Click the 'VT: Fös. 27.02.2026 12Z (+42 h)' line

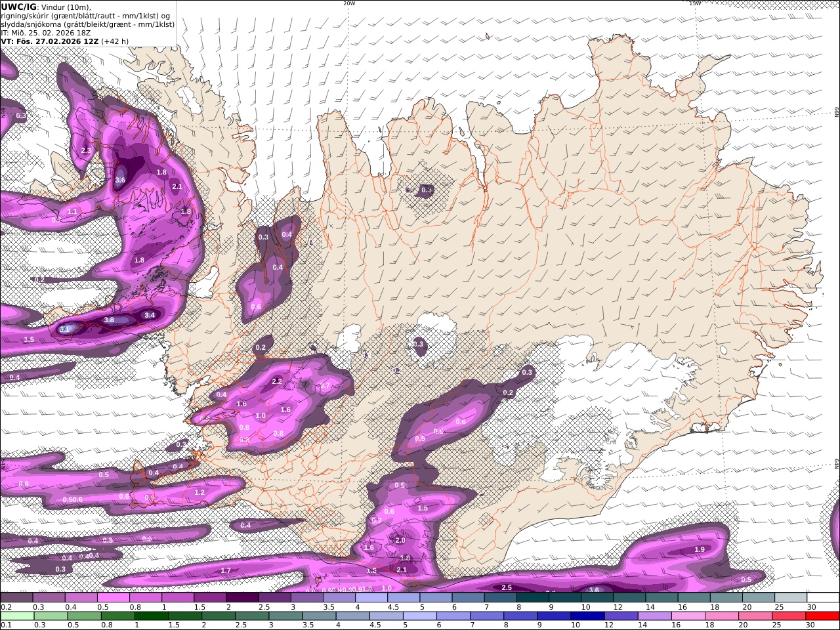[x=64, y=41]
